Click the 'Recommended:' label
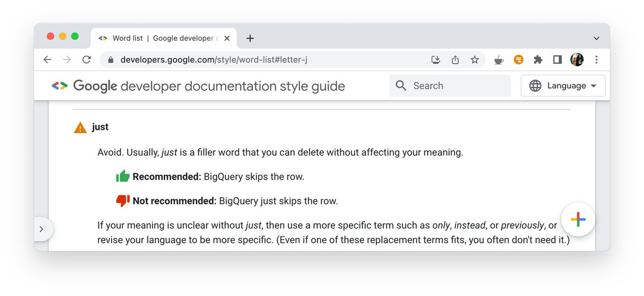 click(167, 176)
